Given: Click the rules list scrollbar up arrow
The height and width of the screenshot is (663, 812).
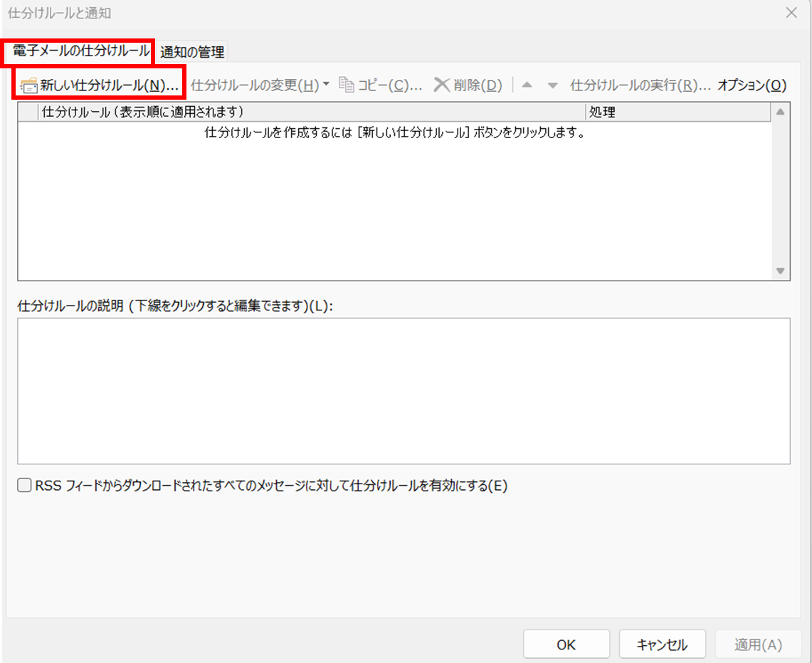Looking at the screenshot, I should (780, 113).
